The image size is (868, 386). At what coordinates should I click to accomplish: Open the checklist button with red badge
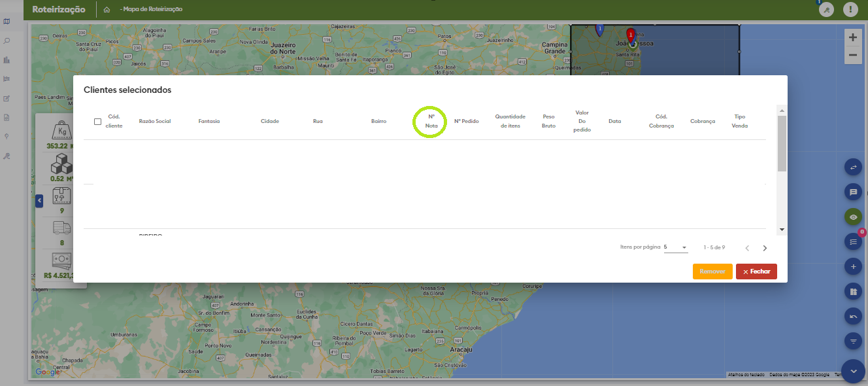click(x=853, y=242)
